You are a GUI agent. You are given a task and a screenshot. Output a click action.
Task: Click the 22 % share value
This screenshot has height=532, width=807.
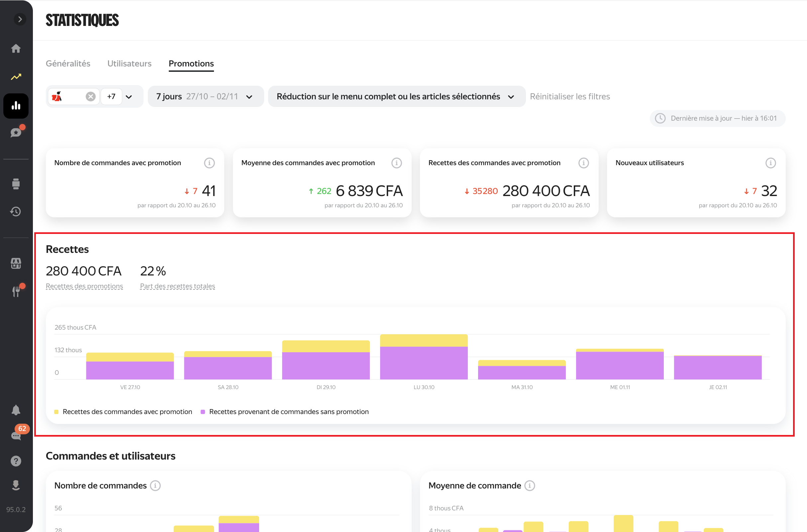(x=153, y=271)
